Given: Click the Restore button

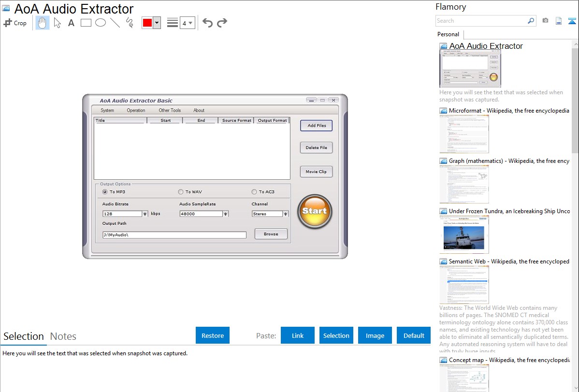Looking at the screenshot, I should coord(213,335).
